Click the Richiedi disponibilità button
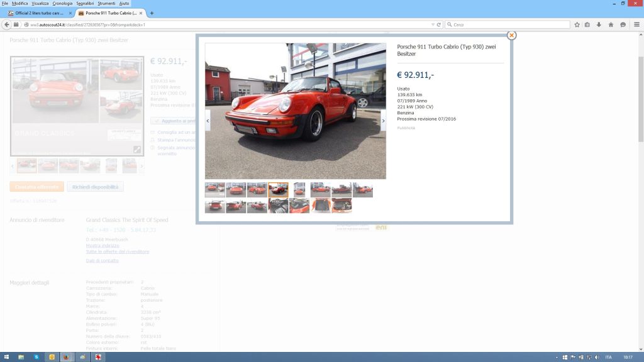Image resolution: width=644 pixels, height=362 pixels. click(96, 187)
